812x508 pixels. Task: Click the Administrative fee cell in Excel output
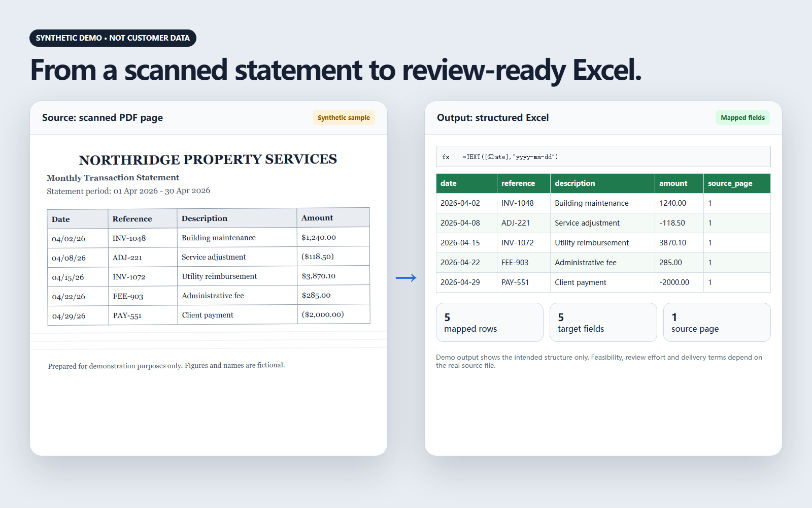click(x=602, y=263)
